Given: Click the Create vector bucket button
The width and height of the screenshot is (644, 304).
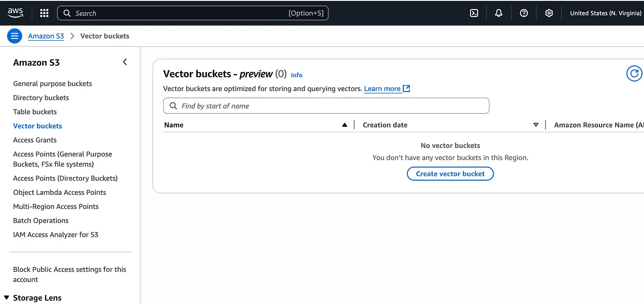Looking at the screenshot, I should click(x=450, y=174).
